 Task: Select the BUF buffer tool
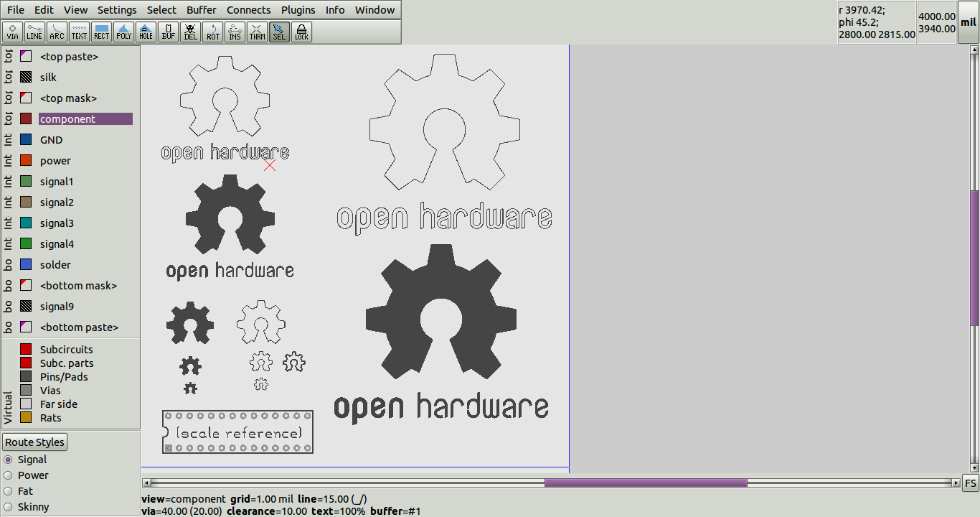[x=168, y=32]
